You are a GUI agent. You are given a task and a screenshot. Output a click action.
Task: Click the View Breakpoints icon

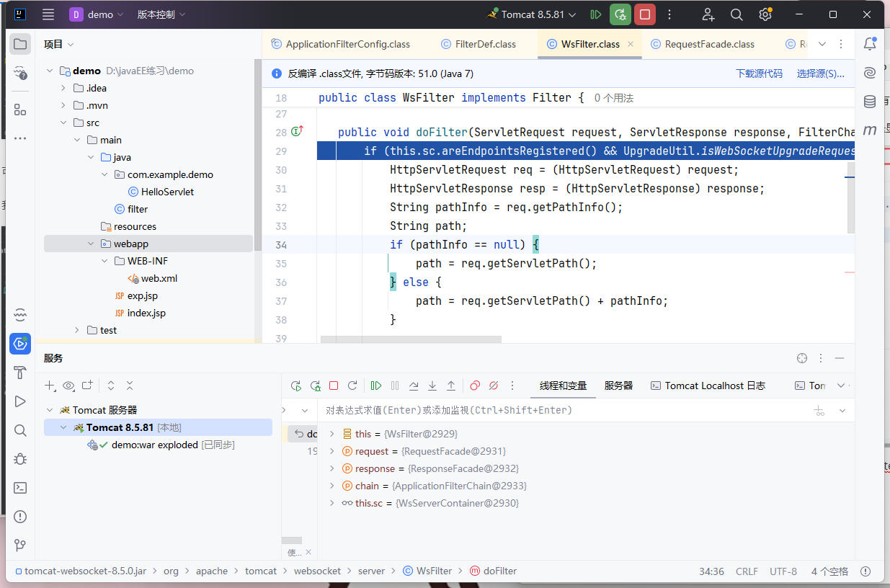[x=475, y=386]
